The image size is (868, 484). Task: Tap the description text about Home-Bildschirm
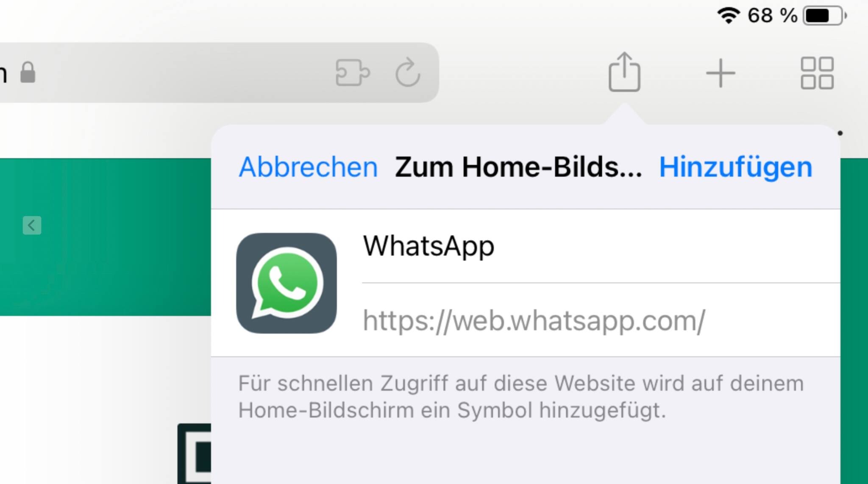(521, 397)
